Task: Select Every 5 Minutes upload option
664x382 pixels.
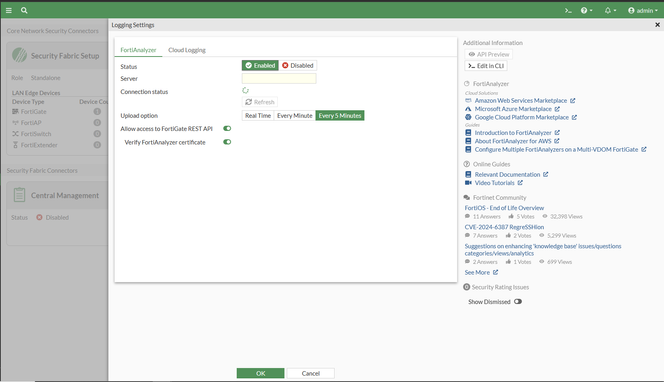Action: pyautogui.click(x=340, y=116)
